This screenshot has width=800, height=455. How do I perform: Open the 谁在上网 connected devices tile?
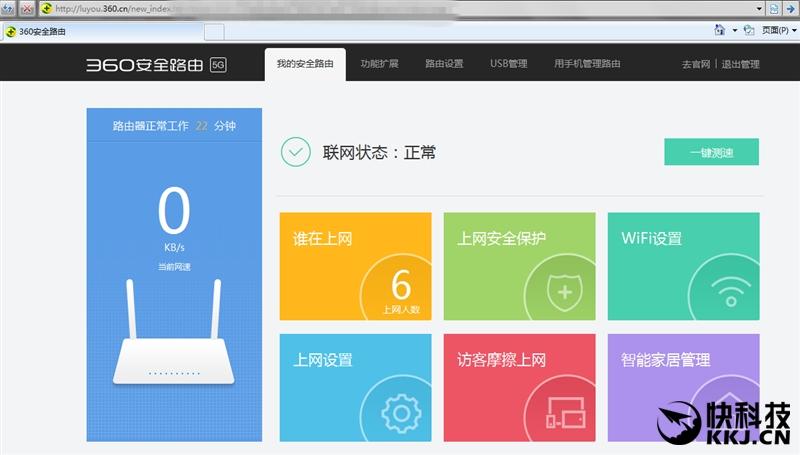tap(356, 266)
